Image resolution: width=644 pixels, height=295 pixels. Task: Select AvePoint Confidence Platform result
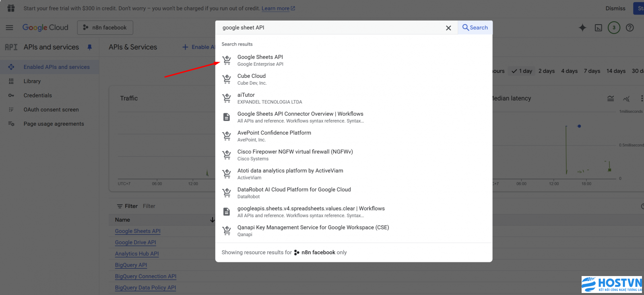tap(354, 136)
